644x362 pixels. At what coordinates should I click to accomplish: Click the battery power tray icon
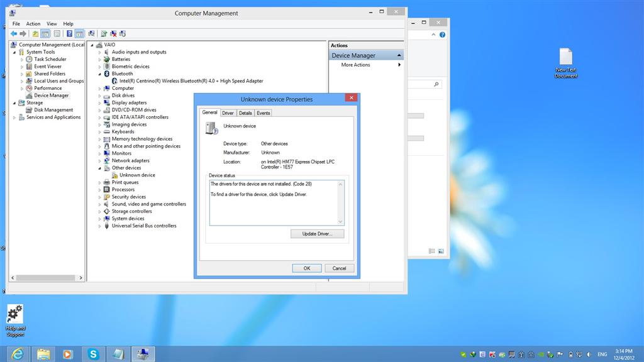pos(570,354)
